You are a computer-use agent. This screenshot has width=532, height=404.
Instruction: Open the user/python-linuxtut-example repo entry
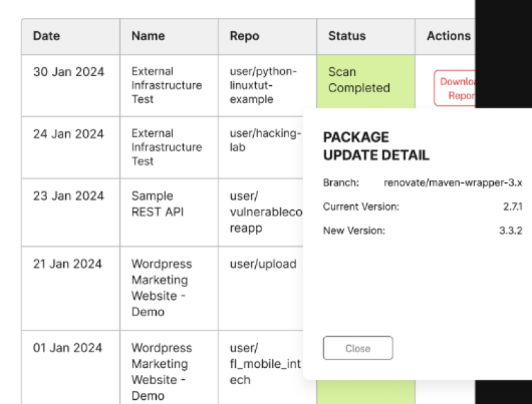click(263, 85)
